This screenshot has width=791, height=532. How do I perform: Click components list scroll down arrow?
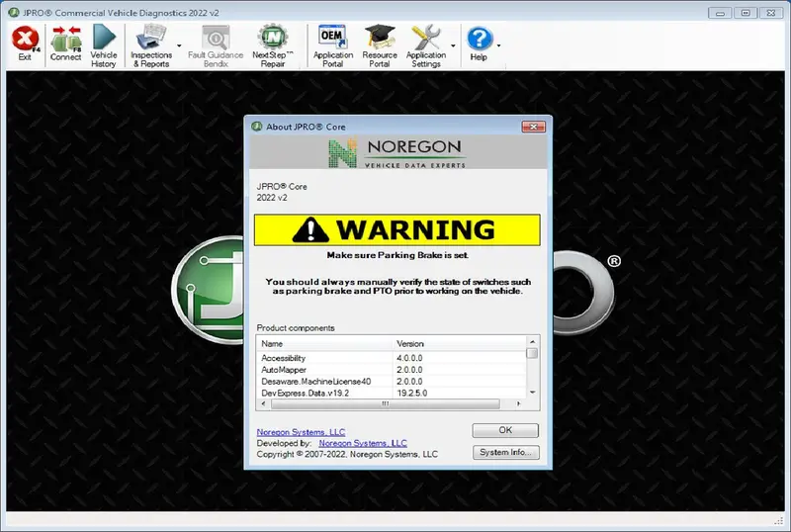[x=532, y=393]
